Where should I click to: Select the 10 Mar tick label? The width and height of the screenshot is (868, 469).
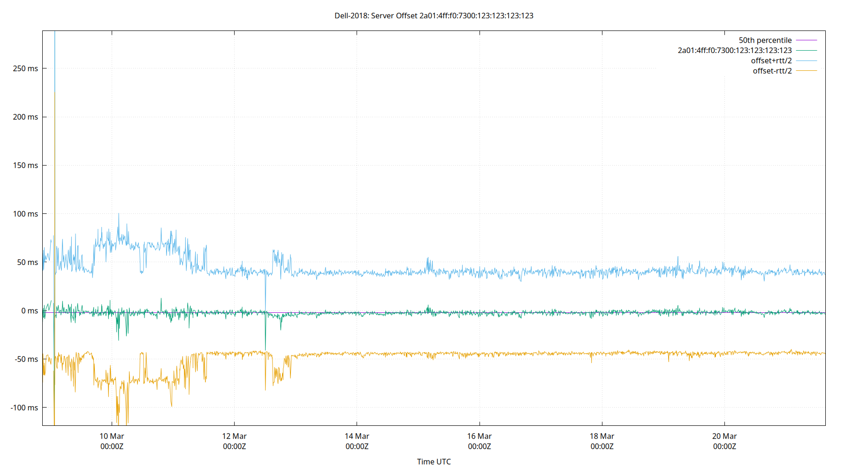tap(112, 436)
